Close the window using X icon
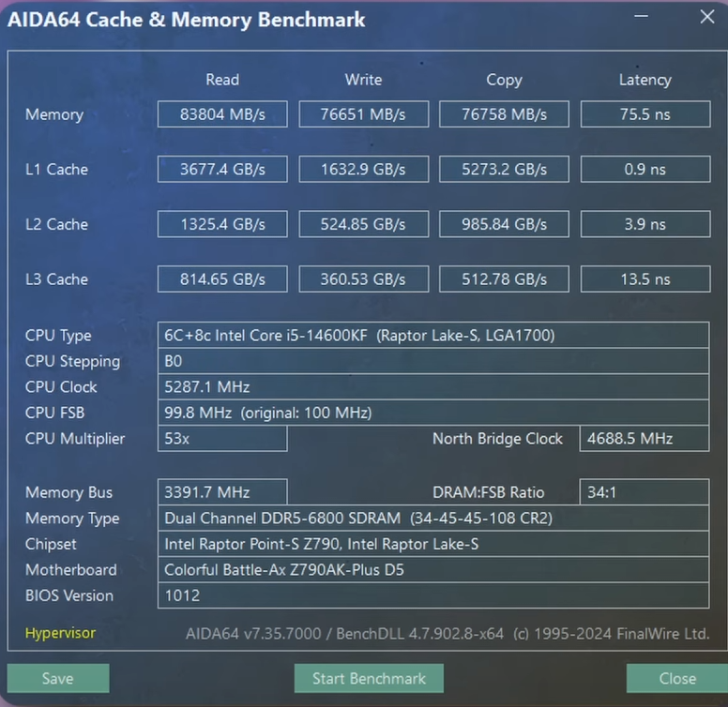 coord(707,17)
